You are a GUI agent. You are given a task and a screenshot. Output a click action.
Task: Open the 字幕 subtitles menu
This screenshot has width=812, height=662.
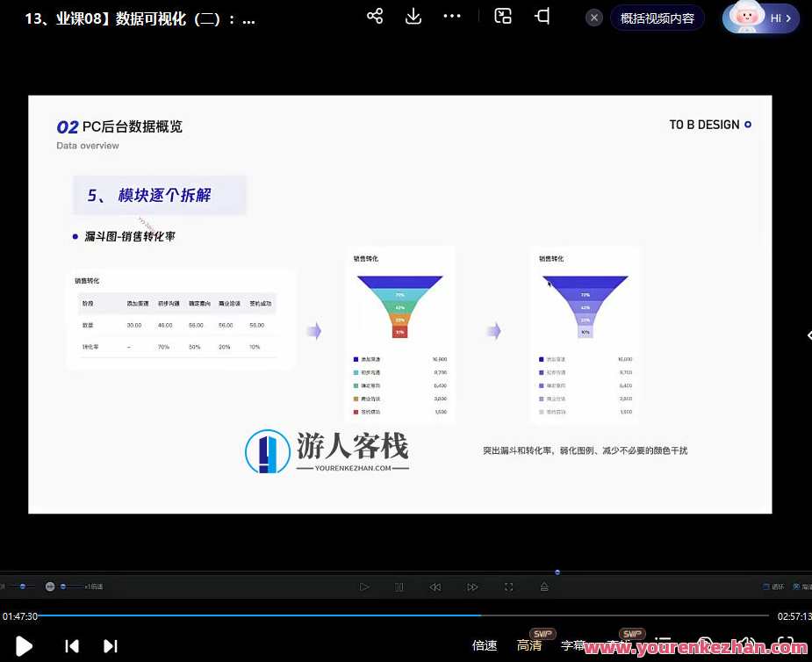571,645
